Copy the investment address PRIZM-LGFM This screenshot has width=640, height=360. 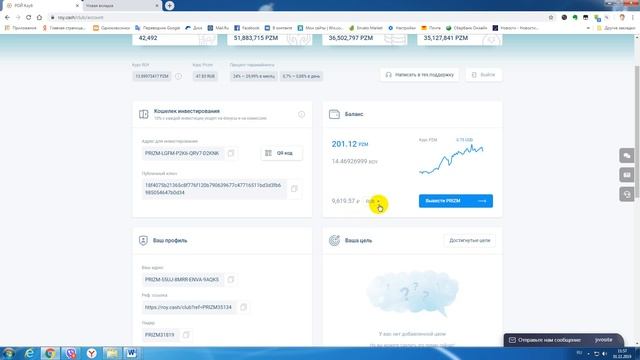click(231, 153)
